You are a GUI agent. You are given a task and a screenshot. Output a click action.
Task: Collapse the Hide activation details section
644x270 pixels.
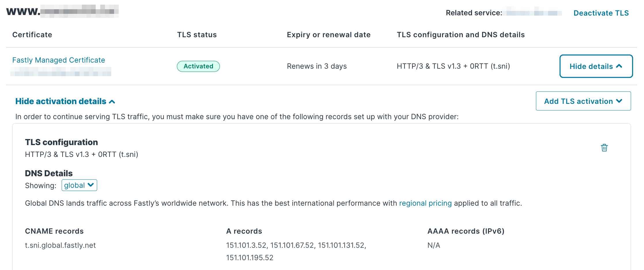point(65,102)
